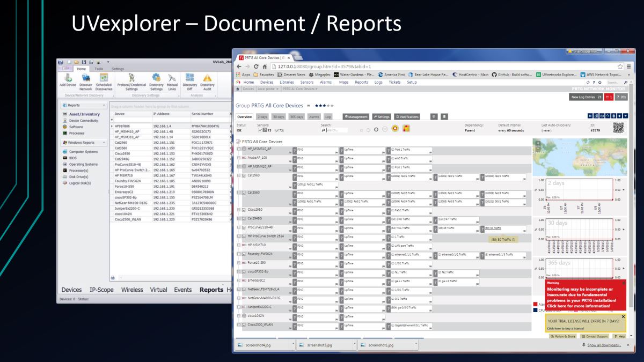
Task: Click Show all downloads link
Action: tap(604, 345)
